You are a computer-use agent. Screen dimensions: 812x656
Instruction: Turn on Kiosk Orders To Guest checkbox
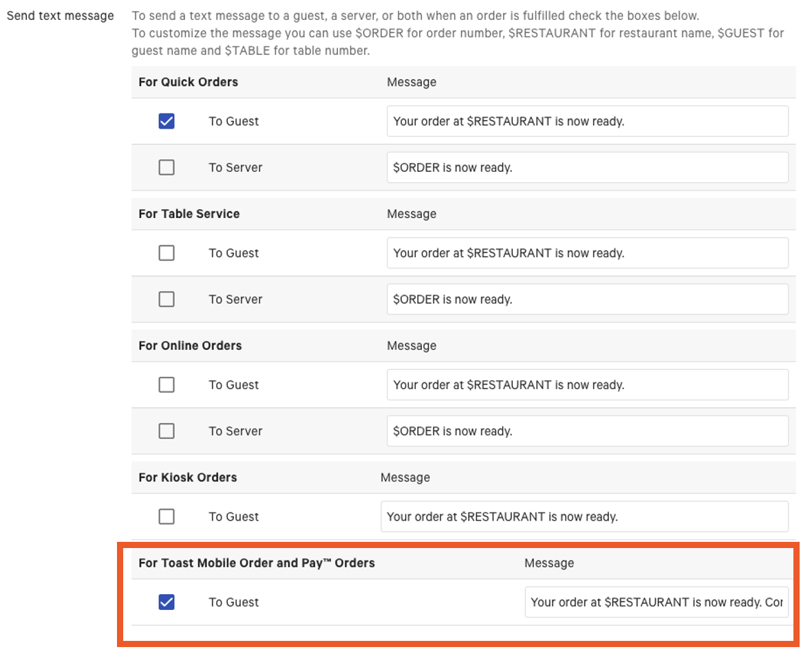coord(167,516)
